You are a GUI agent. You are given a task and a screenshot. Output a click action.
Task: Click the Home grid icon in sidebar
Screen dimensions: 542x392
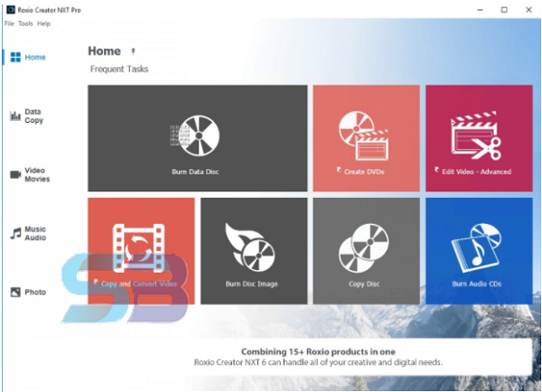coord(15,57)
